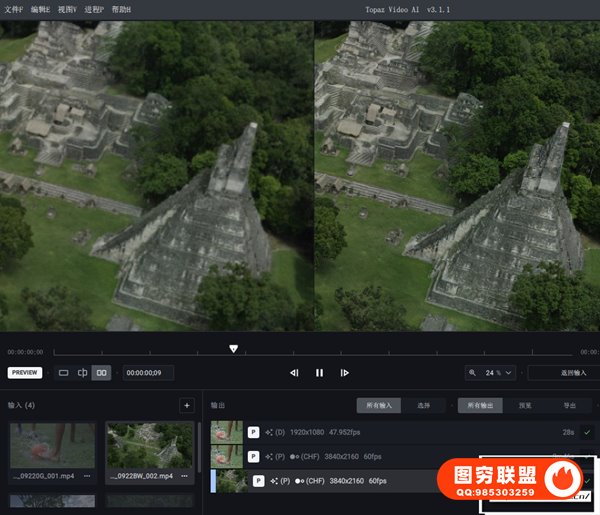
Task: Switch to single view layout icon
Action: 64,373
